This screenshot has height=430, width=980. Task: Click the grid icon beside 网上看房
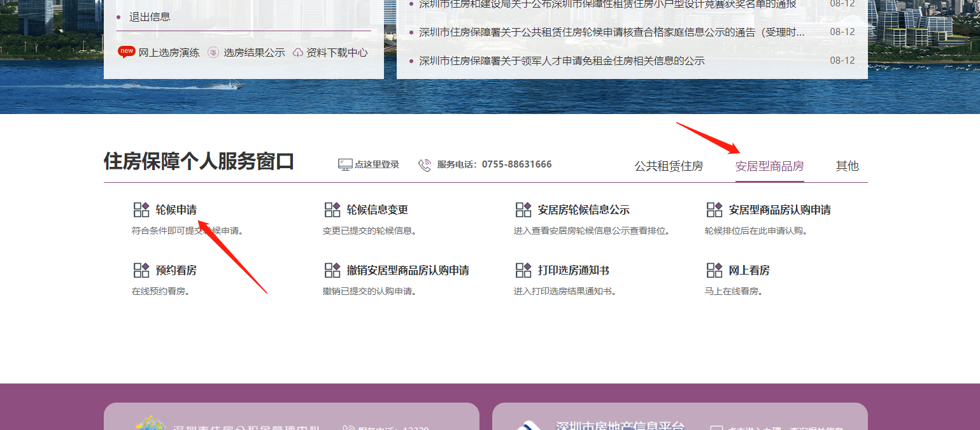pos(714,270)
